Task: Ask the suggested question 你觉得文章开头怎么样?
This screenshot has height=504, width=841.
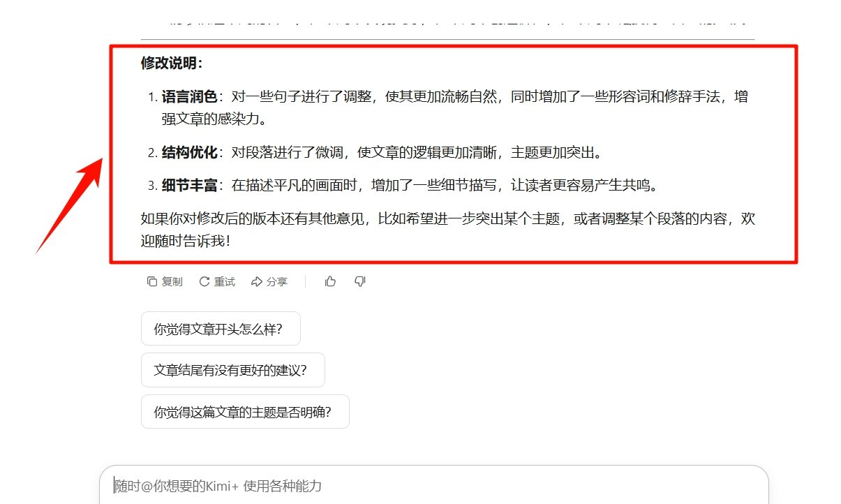Action: click(x=221, y=328)
